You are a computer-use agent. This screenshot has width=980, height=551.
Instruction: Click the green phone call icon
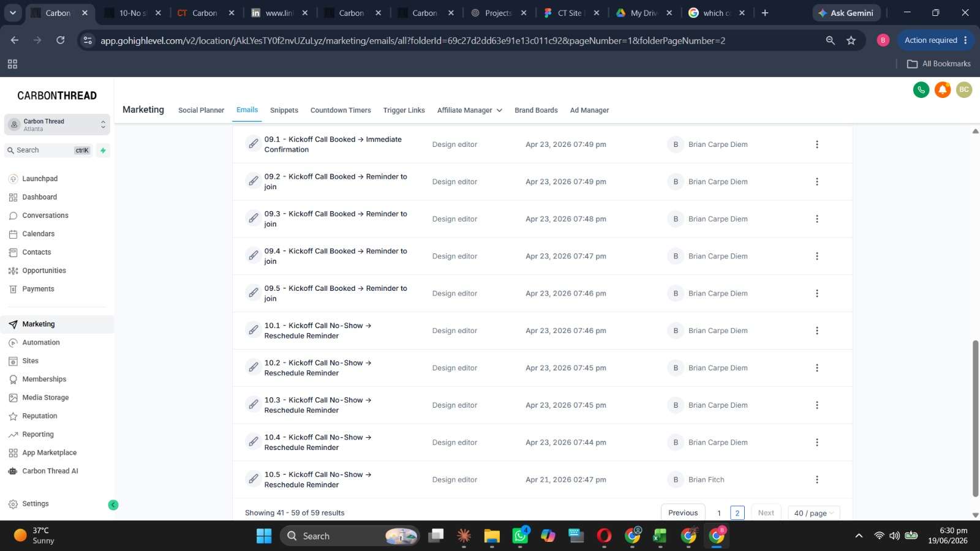coord(921,90)
